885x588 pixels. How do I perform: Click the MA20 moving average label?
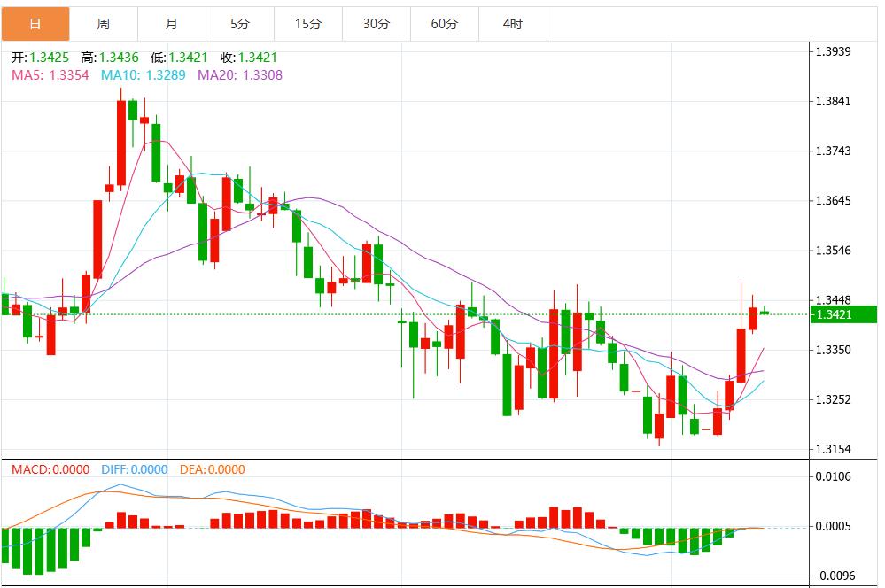tap(240, 75)
